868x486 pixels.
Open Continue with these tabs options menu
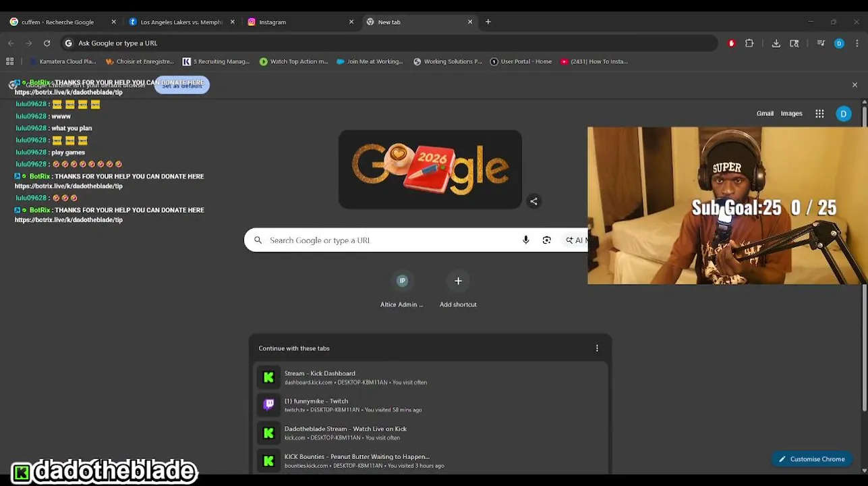click(597, 348)
